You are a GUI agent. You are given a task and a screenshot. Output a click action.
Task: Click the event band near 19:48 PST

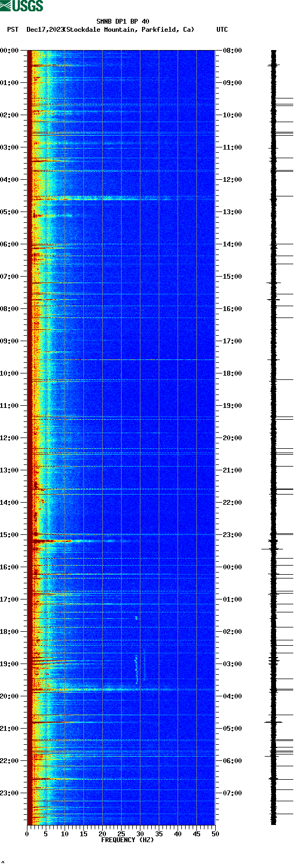pos(102,689)
